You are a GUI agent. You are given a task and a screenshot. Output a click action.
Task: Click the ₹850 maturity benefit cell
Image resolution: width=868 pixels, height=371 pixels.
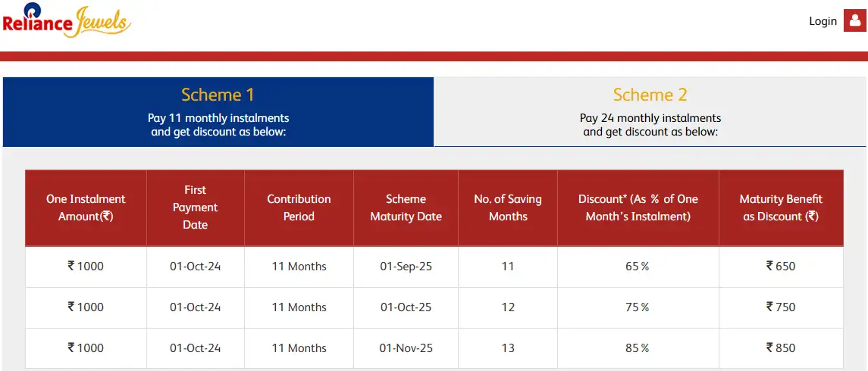click(780, 348)
